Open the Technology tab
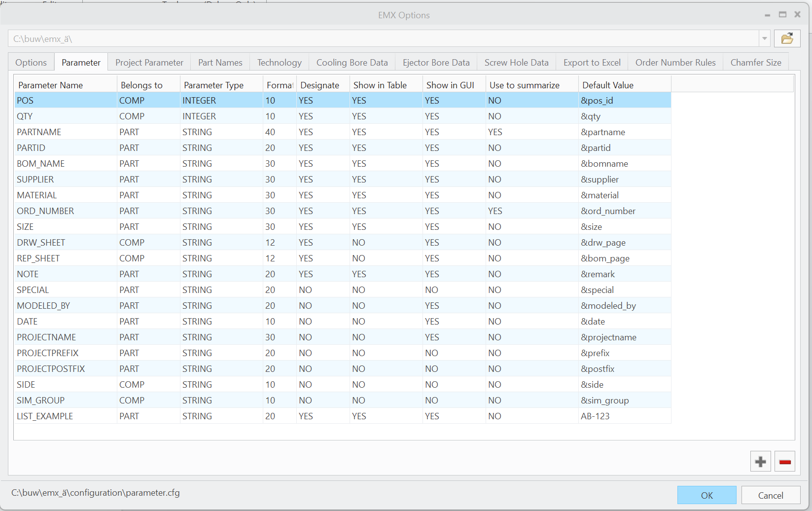The image size is (812, 511). (279, 62)
